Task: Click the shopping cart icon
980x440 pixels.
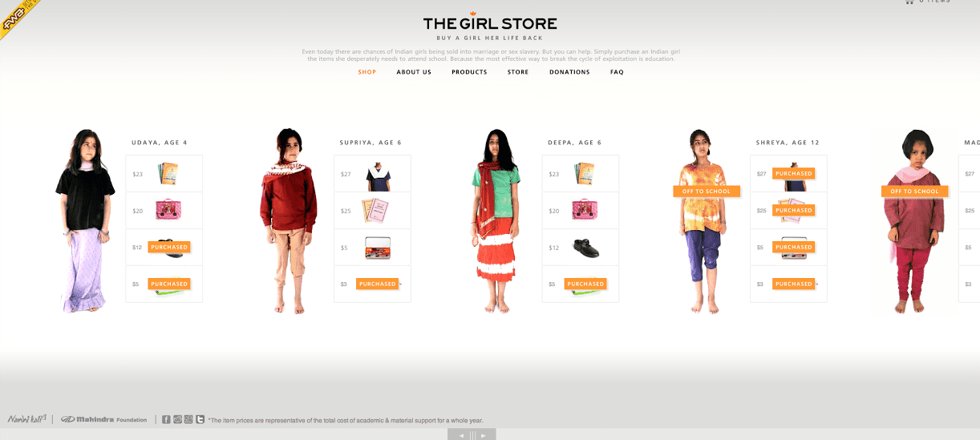Action: [x=909, y=2]
